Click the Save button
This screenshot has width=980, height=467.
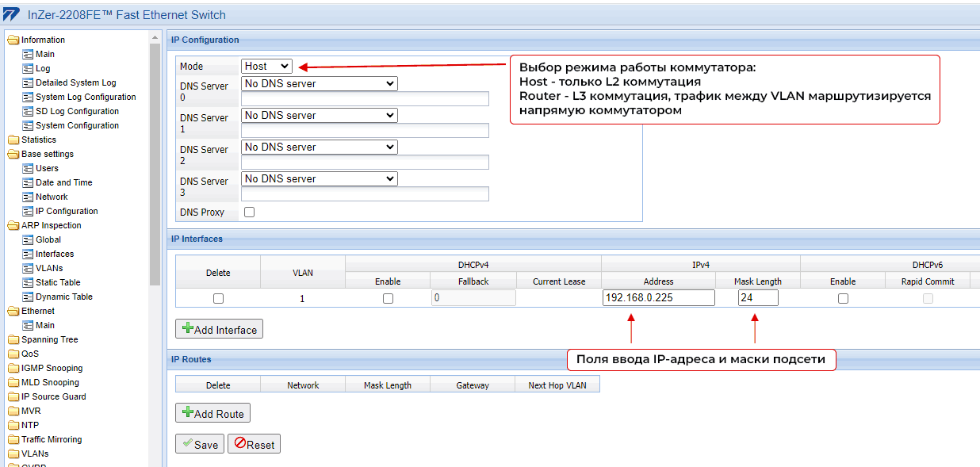(x=200, y=444)
